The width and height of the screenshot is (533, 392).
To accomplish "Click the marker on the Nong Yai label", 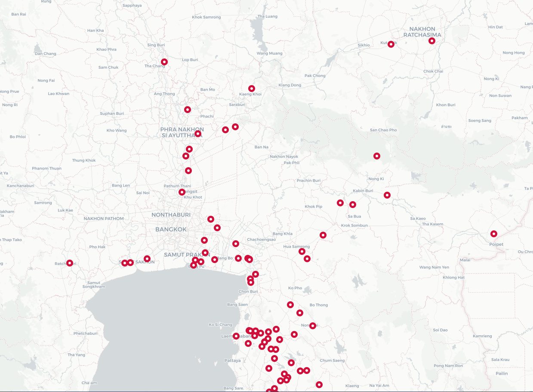I will point(313,326).
